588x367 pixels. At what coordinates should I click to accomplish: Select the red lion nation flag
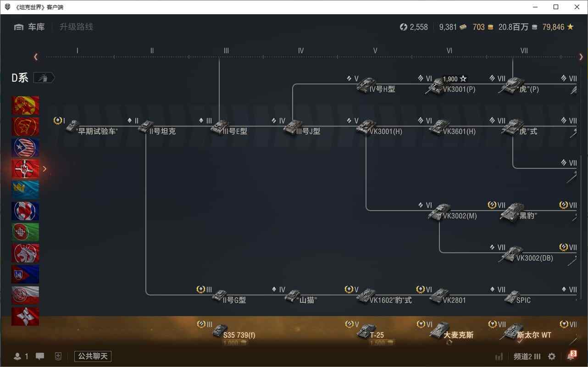coord(25,253)
